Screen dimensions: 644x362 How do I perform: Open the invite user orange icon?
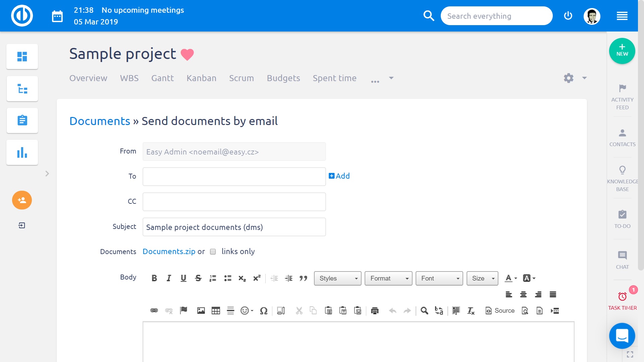22,200
